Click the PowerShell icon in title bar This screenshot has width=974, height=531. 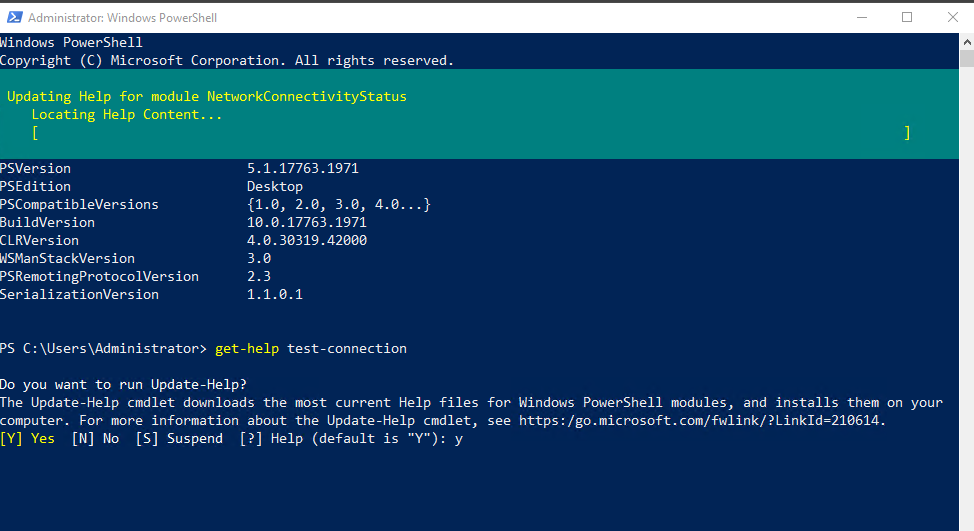point(15,17)
